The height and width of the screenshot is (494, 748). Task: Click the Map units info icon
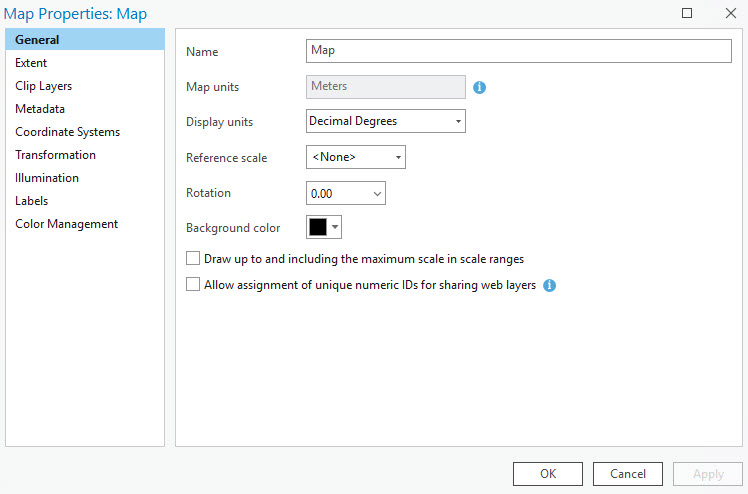[x=479, y=87]
